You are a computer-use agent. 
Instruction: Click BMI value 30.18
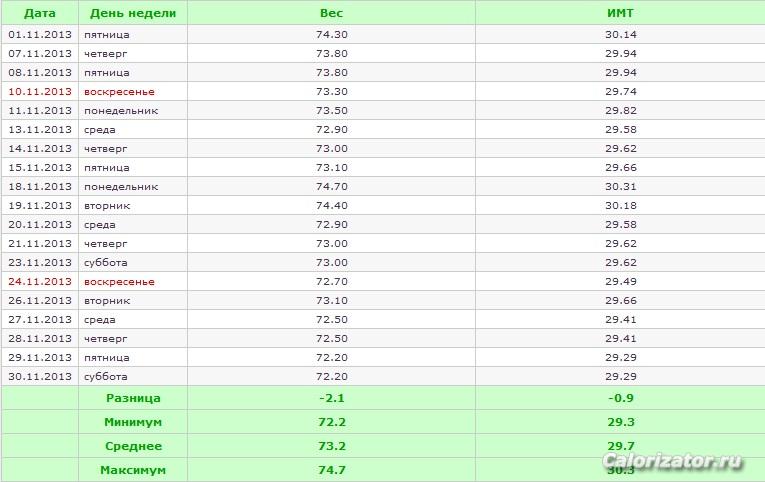[621, 206]
